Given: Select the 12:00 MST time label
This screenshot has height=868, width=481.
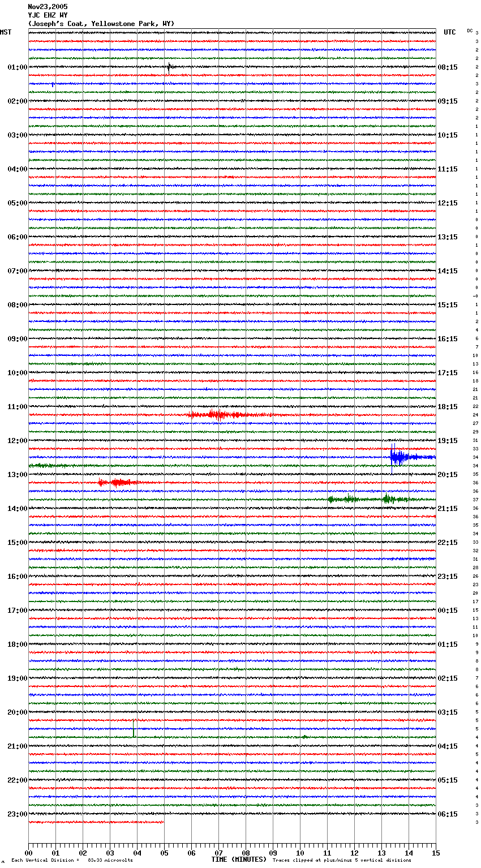Looking at the screenshot, I should click(18, 441).
